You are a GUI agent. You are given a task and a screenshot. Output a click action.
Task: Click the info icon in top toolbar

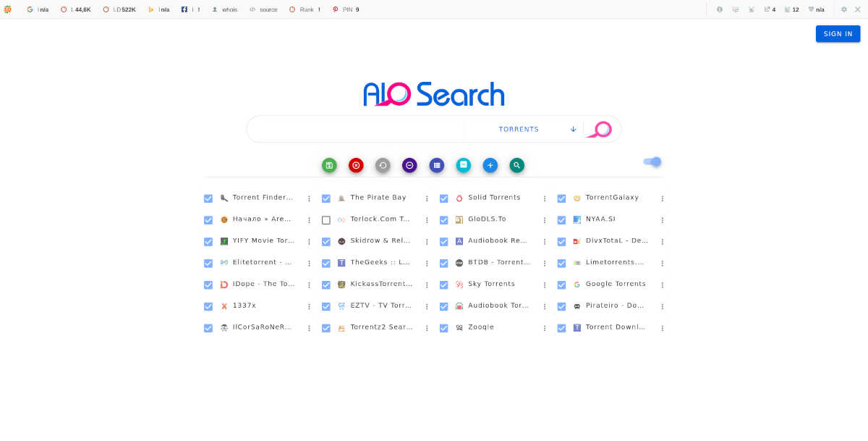pos(720,9)
